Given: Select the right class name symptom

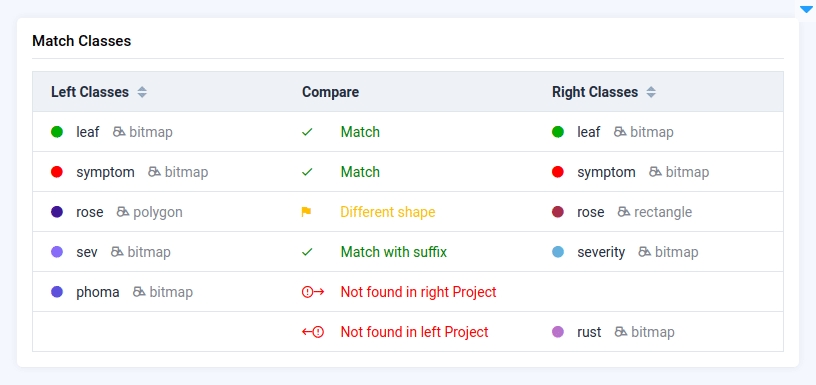Looking at the screenshot, I should pyautogui.click(x=606, y=172).
